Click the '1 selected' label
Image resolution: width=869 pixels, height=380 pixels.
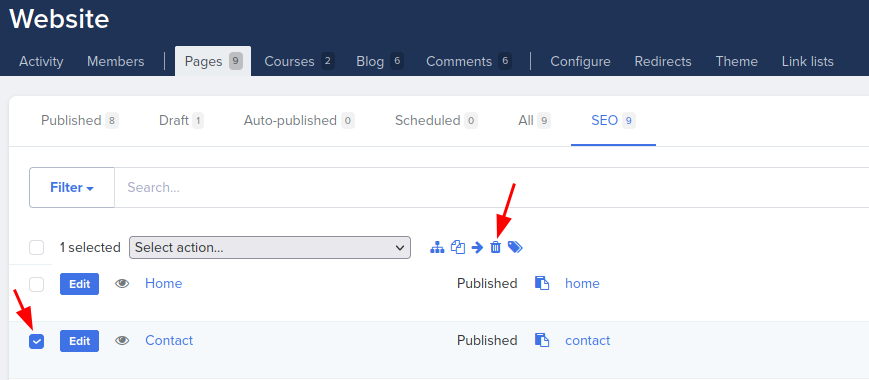click(x=90, y=248)
